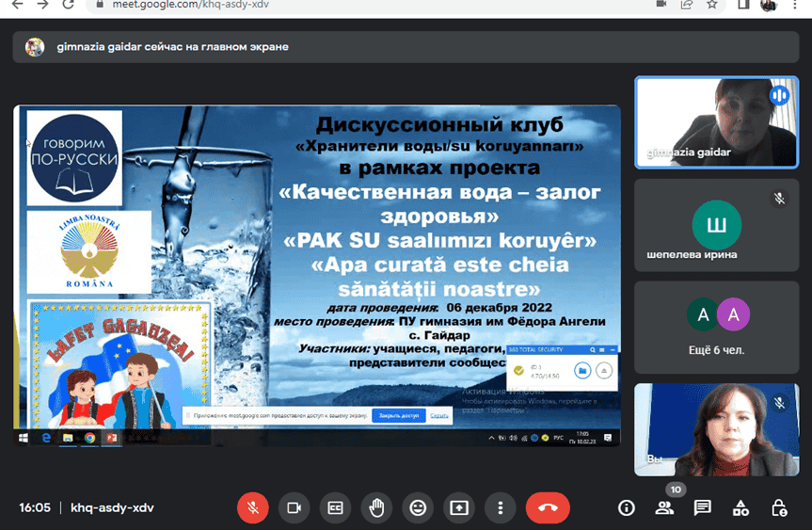812x530 pixels.
Task: Raise your hand in the meeting
Action: pyautogui.click(x=376, y=507)
